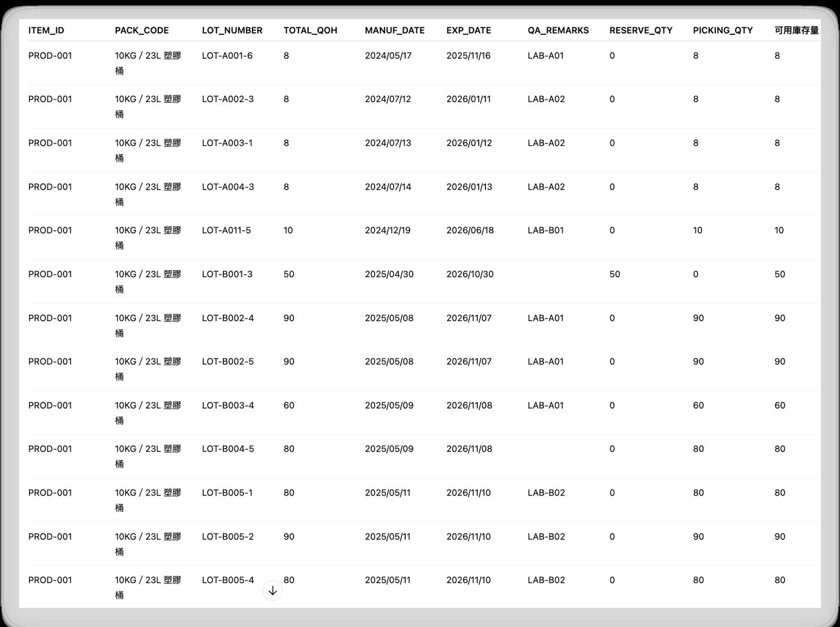Image resolution: width=840 pixels, height=627 pixels.
Task: Click lot number LOT-A002-3
Action: point(228,100)
